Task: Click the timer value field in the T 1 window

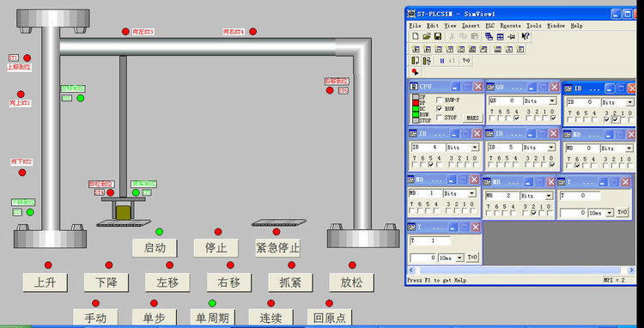Action: pyautogui.click(x=423, y=258)
